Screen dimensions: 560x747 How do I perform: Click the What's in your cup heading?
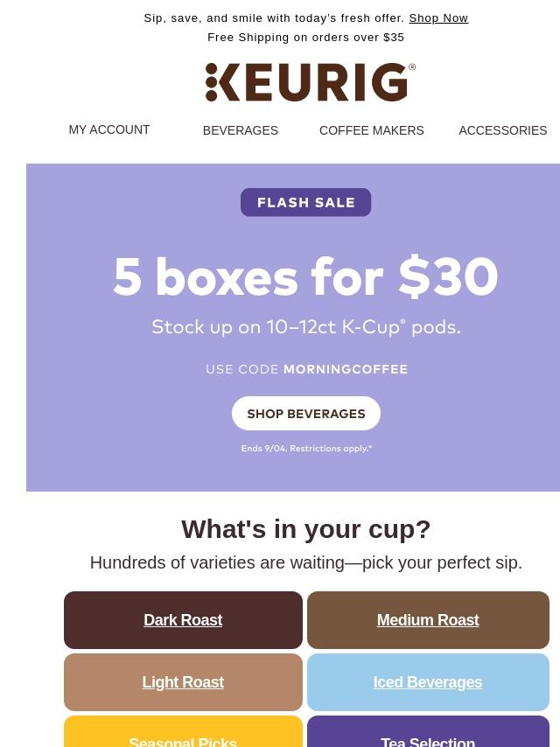306,529
